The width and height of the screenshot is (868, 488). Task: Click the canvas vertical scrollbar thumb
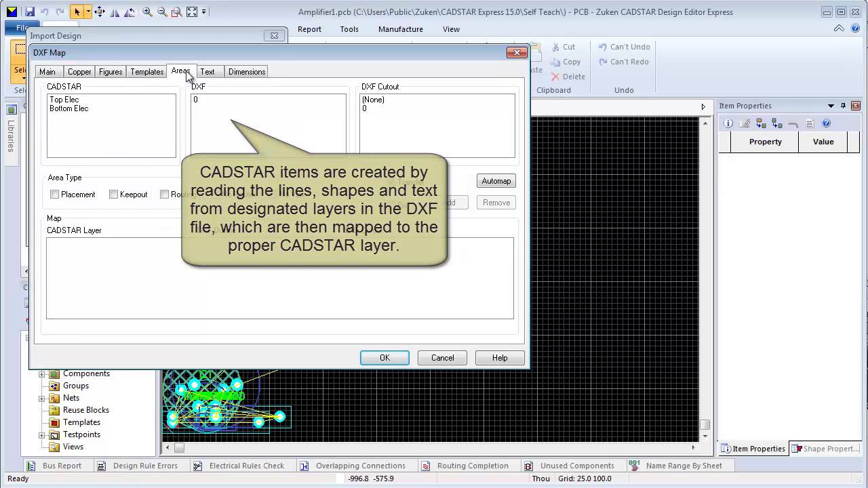[705, 425]
